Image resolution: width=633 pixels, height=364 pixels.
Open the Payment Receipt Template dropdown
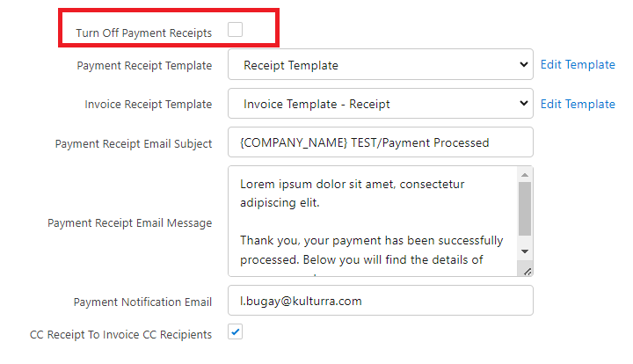[x=380, y=65]
